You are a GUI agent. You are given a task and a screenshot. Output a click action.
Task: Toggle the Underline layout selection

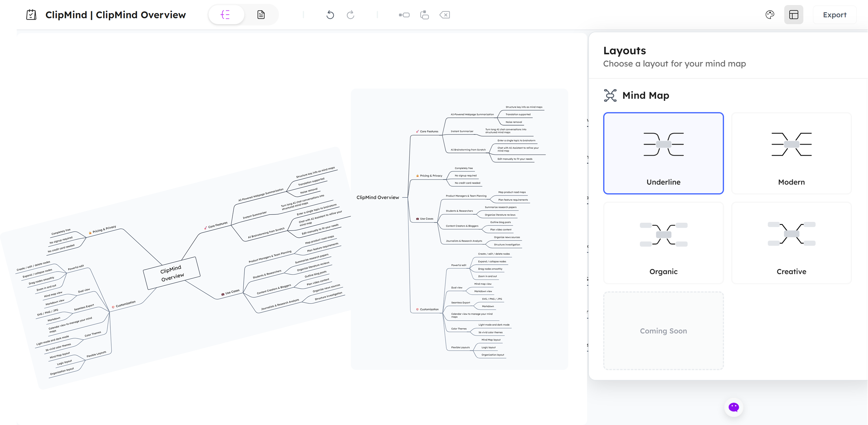click(663, 153)
